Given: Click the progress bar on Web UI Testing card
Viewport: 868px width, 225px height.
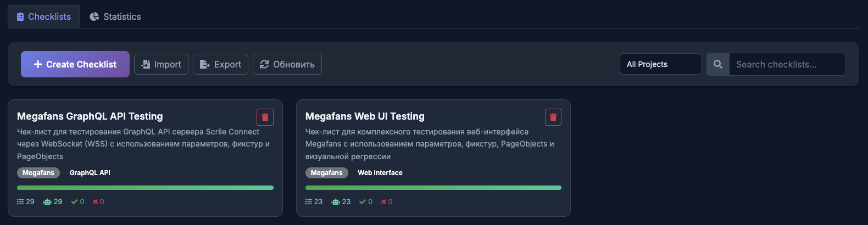Looking at the screenshot, I should (x=433, y=188).
